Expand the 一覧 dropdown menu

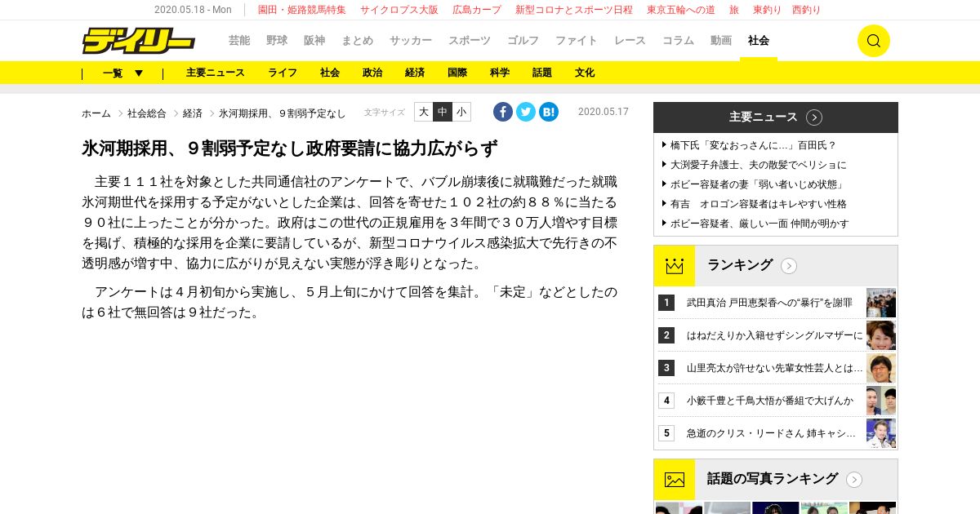click(x=122, y=73)
